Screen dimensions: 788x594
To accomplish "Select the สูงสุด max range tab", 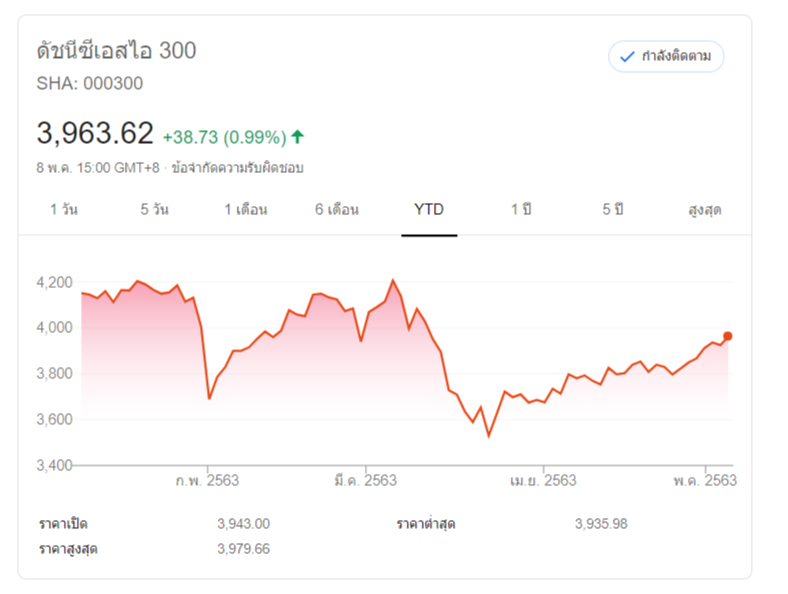I will 704,210.
